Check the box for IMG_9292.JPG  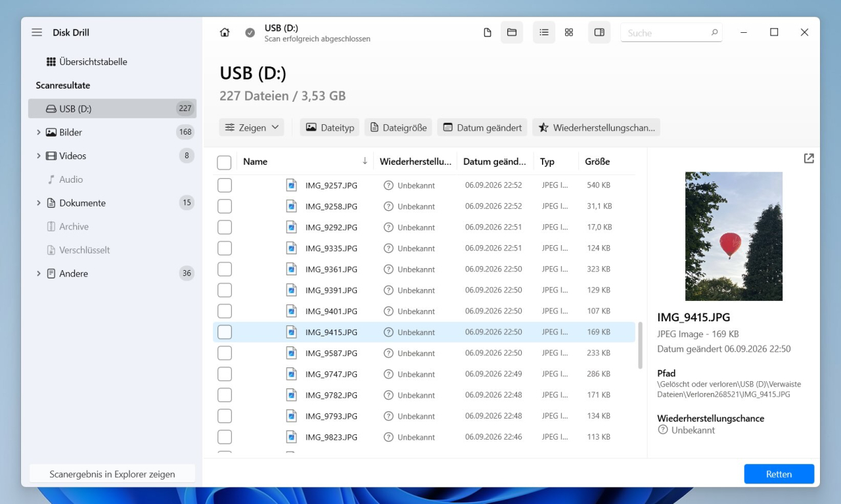pyautogui.click(x=225, y=227)
